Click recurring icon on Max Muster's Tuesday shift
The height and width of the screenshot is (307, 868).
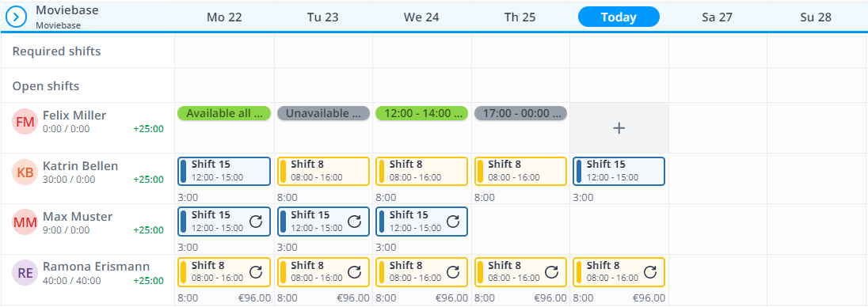[x=354, y=222]
